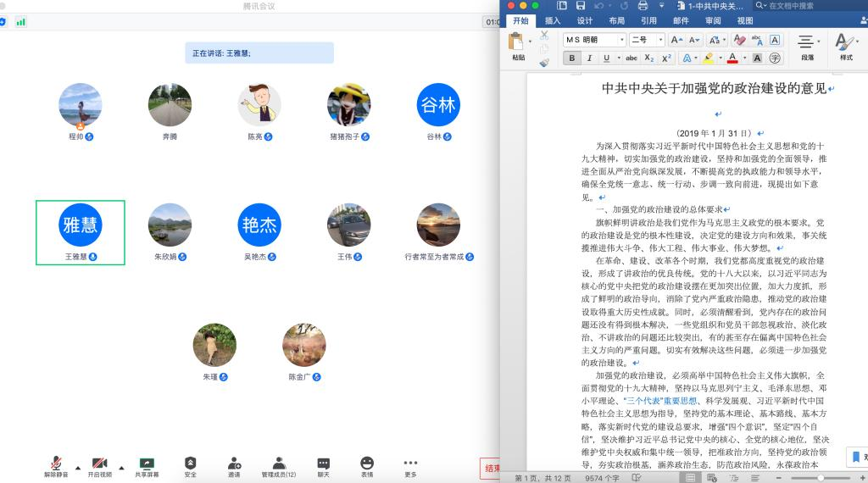Switch to the 插入 ribbon tab
The height and width of the screenshot is (483, 868).
[x=553, y=21]
